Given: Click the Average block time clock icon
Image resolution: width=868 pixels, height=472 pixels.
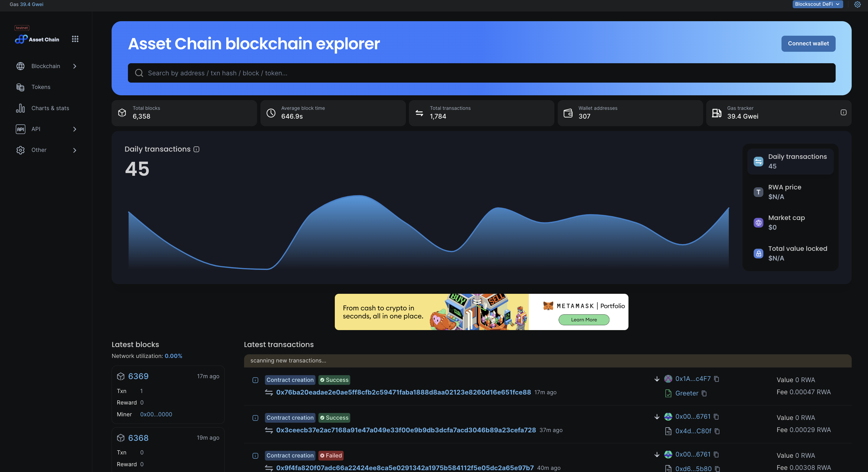Looking at the screenshot, I should point(271,113).
